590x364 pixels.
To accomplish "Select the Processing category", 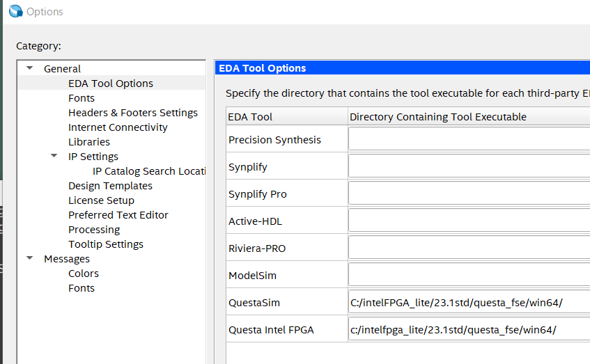I will pyautogui.click(x=94, y=230).
